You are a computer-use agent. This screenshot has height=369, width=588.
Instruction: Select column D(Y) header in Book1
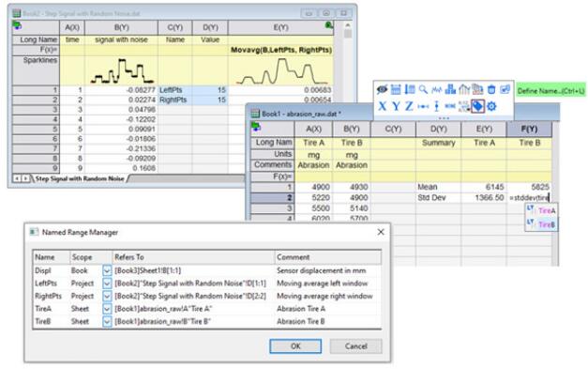(438, 130)
